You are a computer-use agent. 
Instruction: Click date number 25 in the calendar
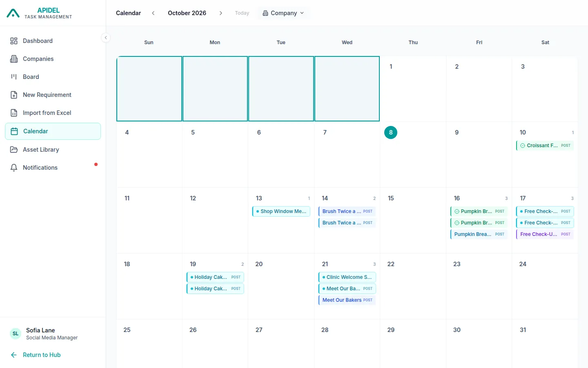point(127,330)
